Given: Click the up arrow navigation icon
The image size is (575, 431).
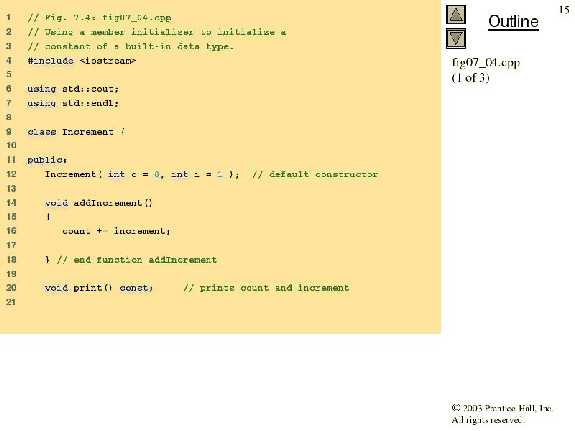Looking at the screenshot, I should [x=456, y=15].
